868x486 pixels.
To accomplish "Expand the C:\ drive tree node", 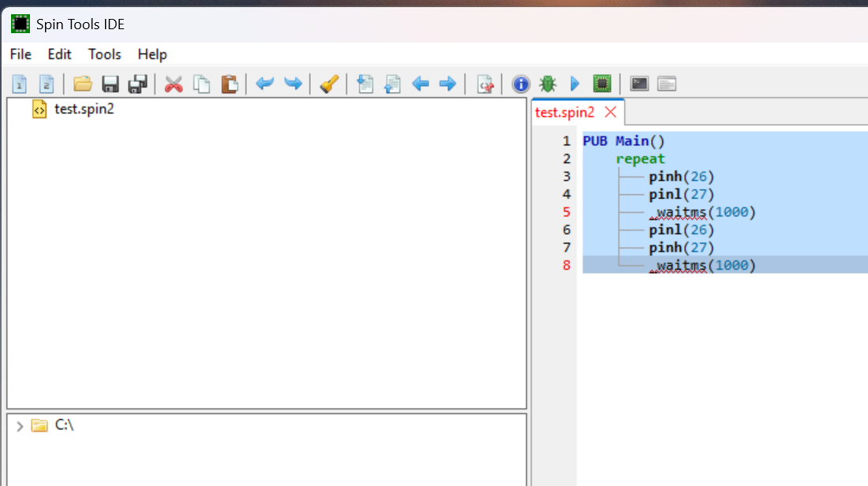I will click(20, 426).
